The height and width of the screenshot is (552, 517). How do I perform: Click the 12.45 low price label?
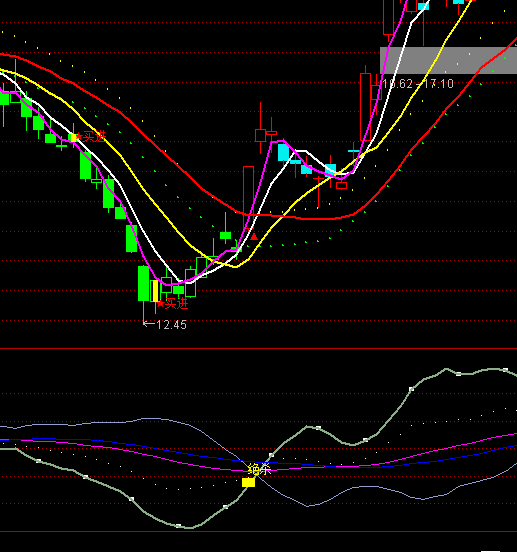[x=171, y=325]
